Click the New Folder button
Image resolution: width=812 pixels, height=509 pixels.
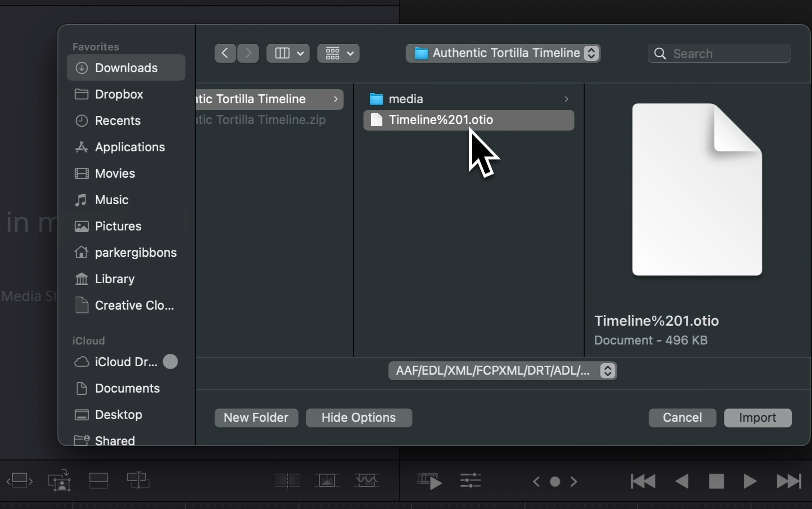[x=256, y=418]
